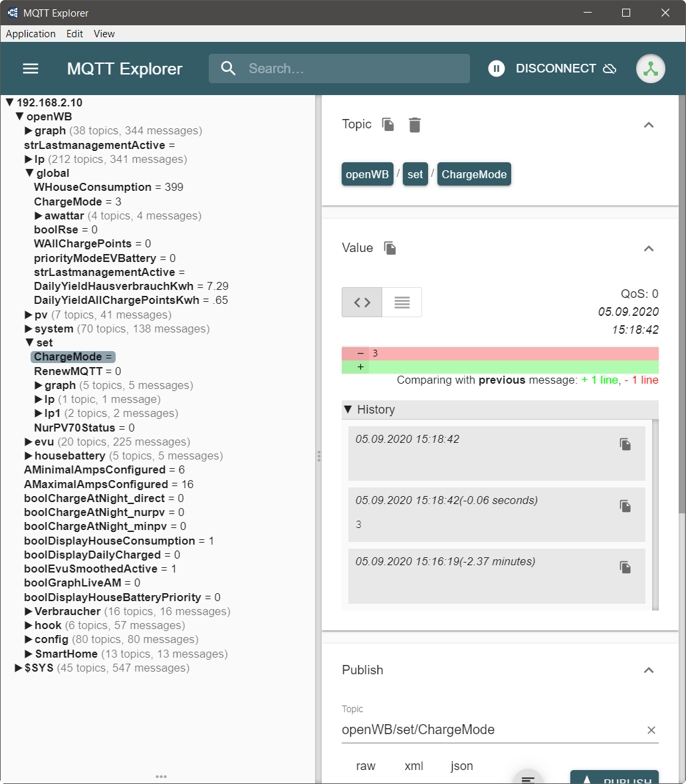Expand the housebattery node
Image resolution: width=686 pixels, height=784 pixels.
coord(29,456)
